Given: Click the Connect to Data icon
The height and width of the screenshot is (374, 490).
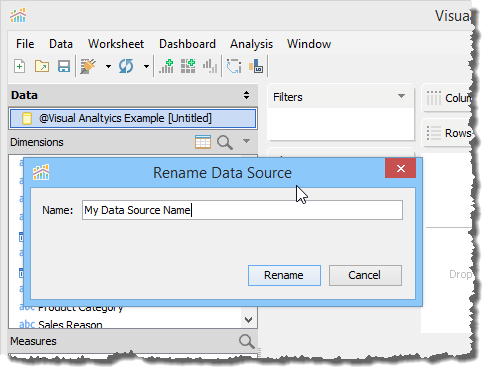Looking at the screenshot, I should (88, 66).
